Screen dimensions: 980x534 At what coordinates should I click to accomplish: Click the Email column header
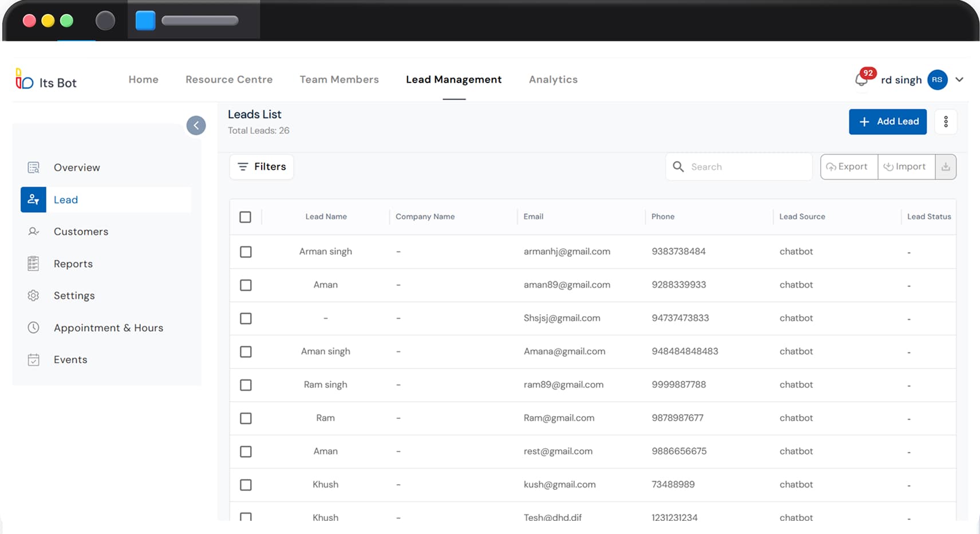pyautogui.click(x=533, y=217)
